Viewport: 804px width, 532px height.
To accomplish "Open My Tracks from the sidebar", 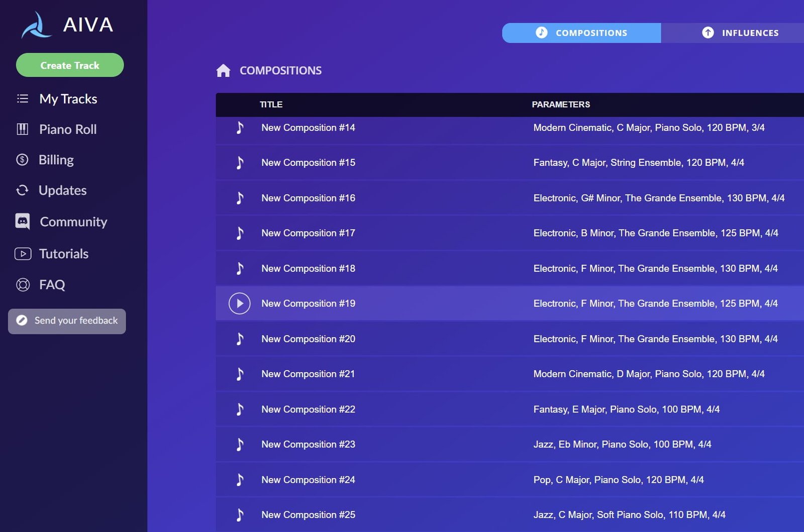I will 68,99.
